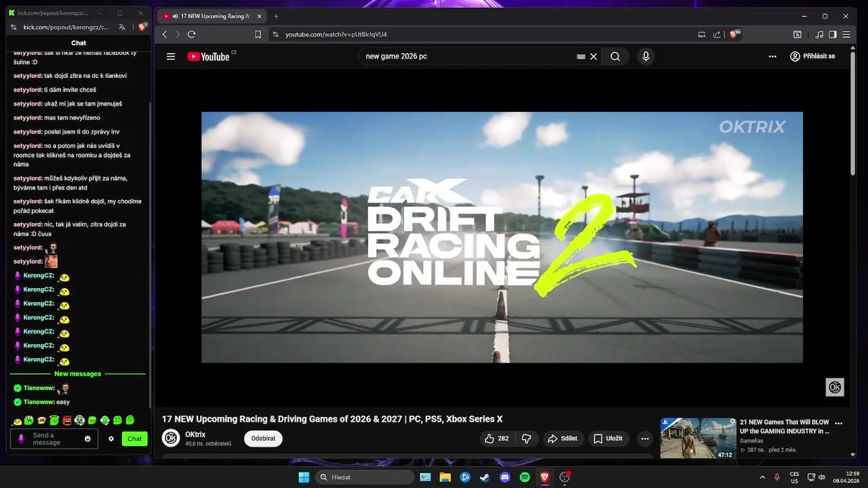Image resolution: width=868 pixels, height=488 pixels.
Task: Like the video with 282 likes
Action: coord(497,439)
